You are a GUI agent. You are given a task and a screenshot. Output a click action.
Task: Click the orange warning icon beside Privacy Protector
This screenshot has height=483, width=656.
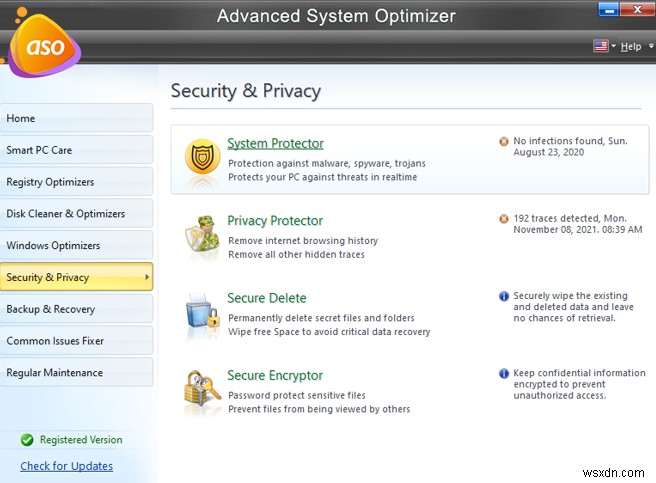click(x=504, y=218)
